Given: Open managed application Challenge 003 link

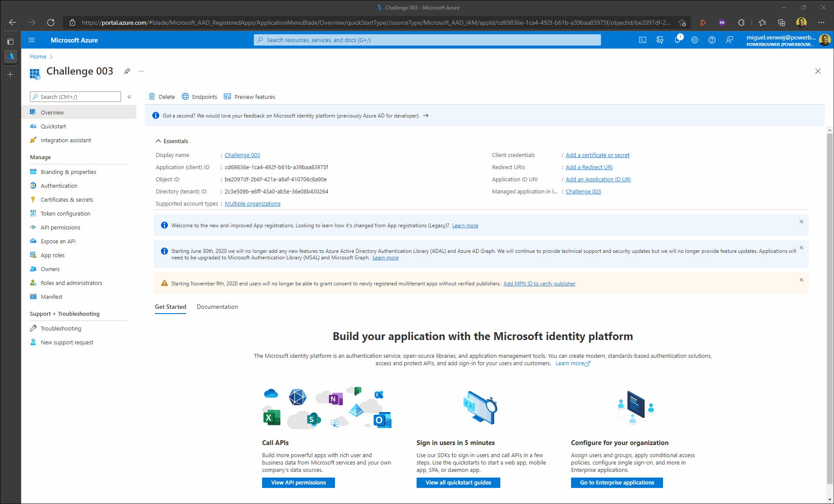Looking at the screenshot, I should pos(583,191).
